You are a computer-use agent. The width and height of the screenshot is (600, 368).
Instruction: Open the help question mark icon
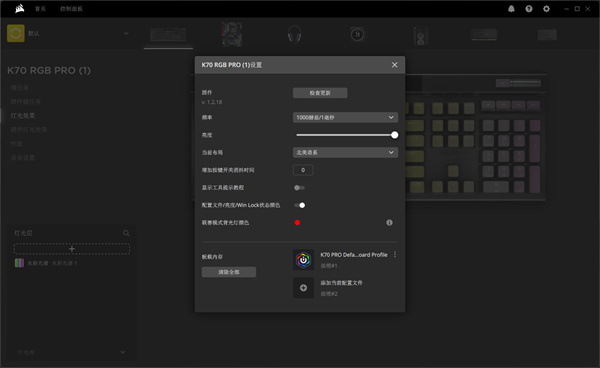click(529, 9)
